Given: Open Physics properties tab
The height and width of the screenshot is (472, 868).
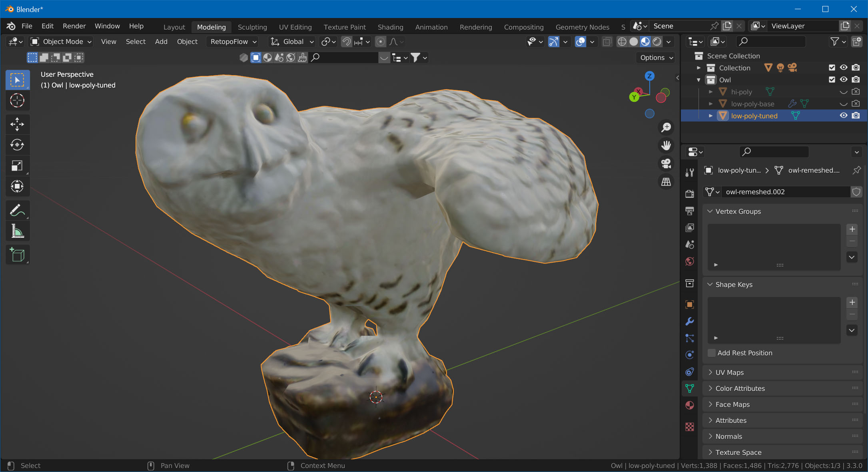Looking at the screenshot, I should click(690, 355).
